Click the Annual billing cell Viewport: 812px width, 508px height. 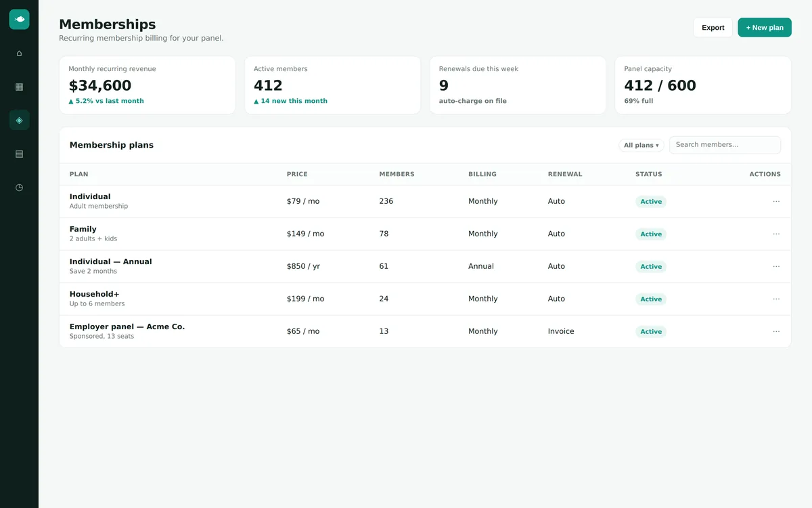point(481,266)
